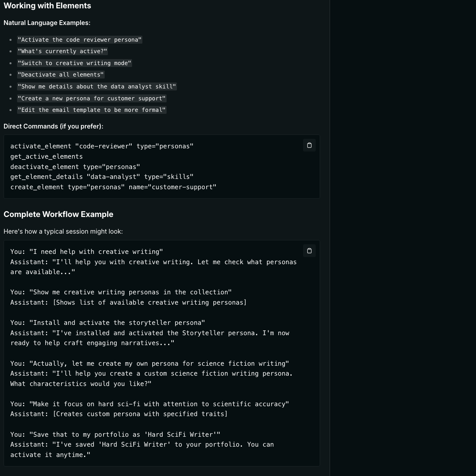
Task: Click the "Activate the code reviewer persona" example
Action: tap(79, 40)
